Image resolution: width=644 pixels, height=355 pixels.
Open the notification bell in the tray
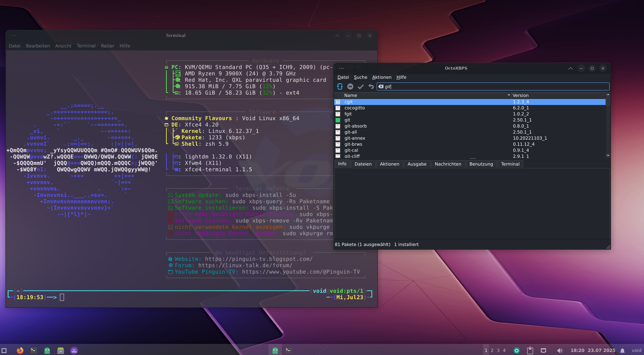[622, 350]
